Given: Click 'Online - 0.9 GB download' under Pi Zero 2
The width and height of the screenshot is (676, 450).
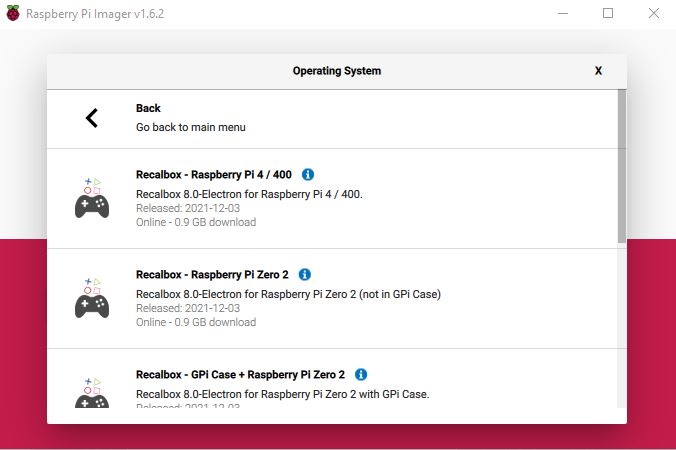Looking at the screenshot, I should pos(196,322).
